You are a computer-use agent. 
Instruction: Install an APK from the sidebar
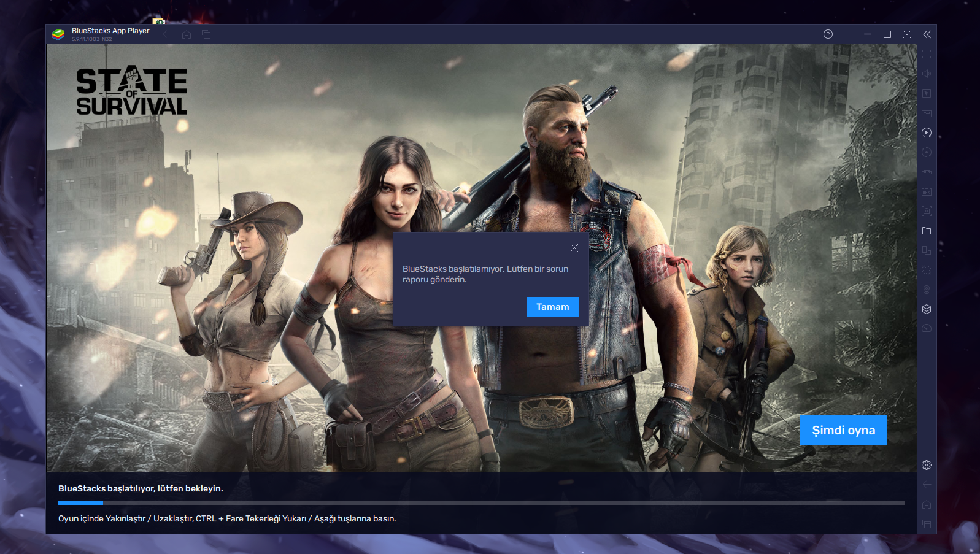coord(927,191)
